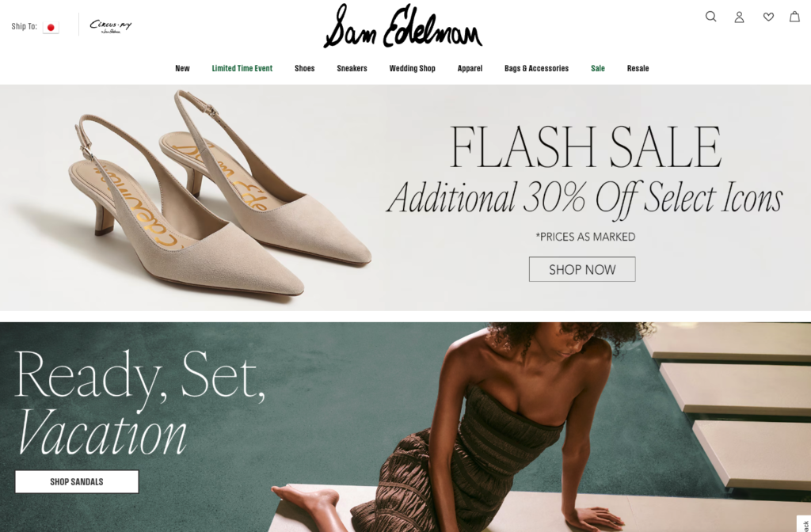The image size is (811, 532).
Task: Open the Apparel menu item
Action: (x=470, y=68)
